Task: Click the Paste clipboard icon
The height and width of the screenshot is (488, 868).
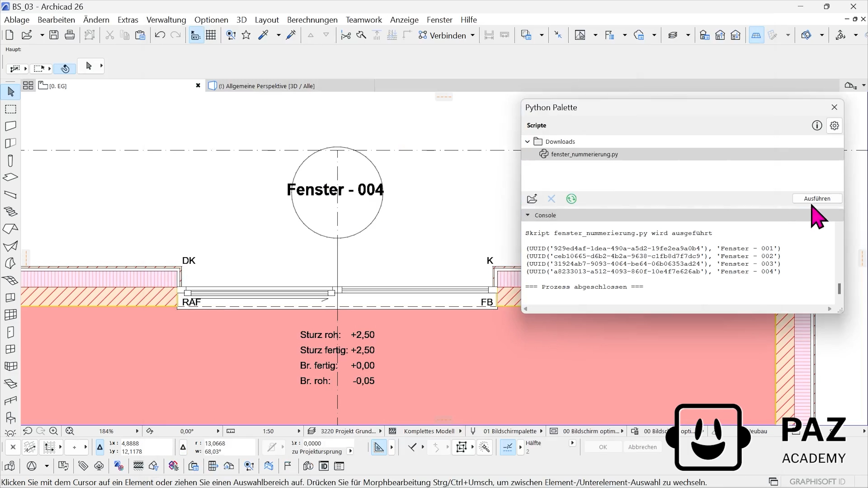Action: (140, 35)
